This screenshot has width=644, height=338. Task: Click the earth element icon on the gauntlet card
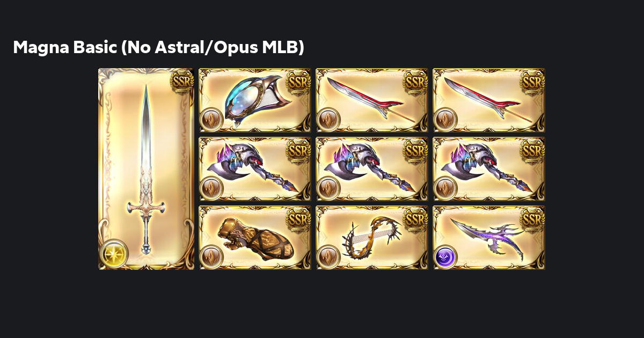click(211, 256)
